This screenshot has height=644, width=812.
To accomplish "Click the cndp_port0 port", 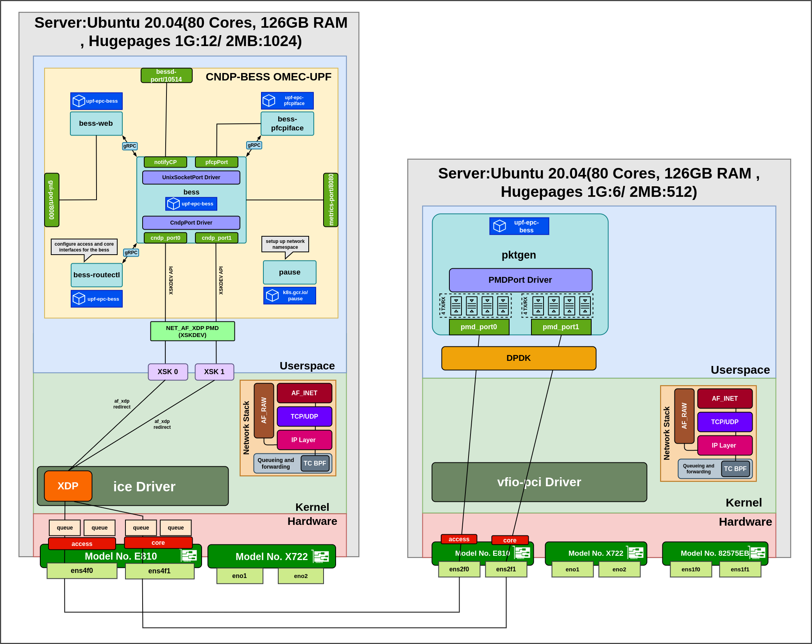I will point(165,238).
